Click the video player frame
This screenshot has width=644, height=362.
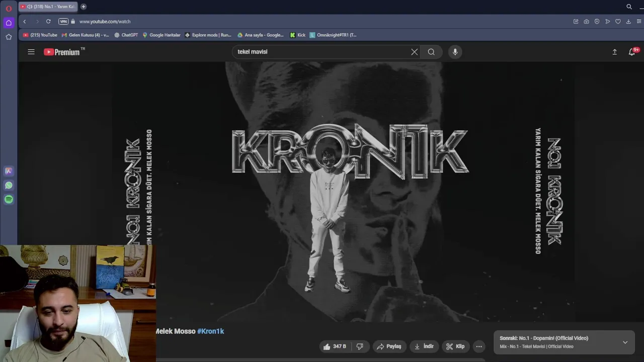pos(332,192)
